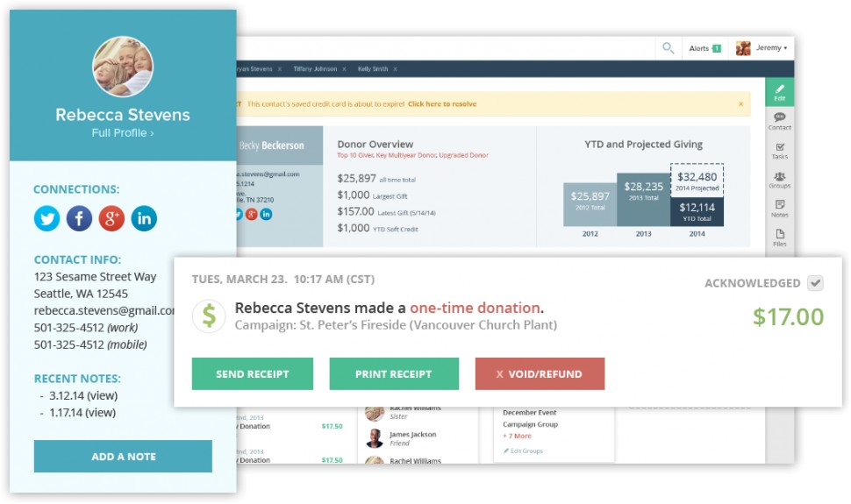Screen dimensions: 851x504
Task: Click 'Click here to resolve' in the alert
Action: [x=442, y=104]
